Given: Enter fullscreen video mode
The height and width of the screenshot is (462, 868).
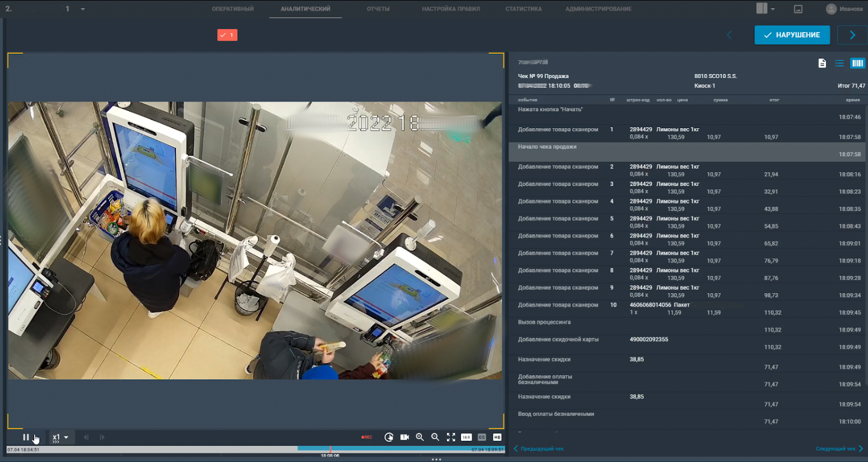Looking at the screenshot, I should coord(451,437).
